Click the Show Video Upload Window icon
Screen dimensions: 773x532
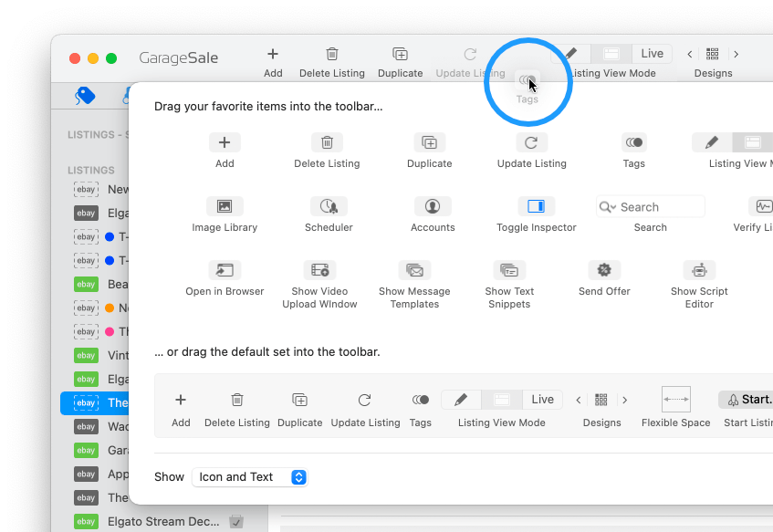(x=319, y=270)
